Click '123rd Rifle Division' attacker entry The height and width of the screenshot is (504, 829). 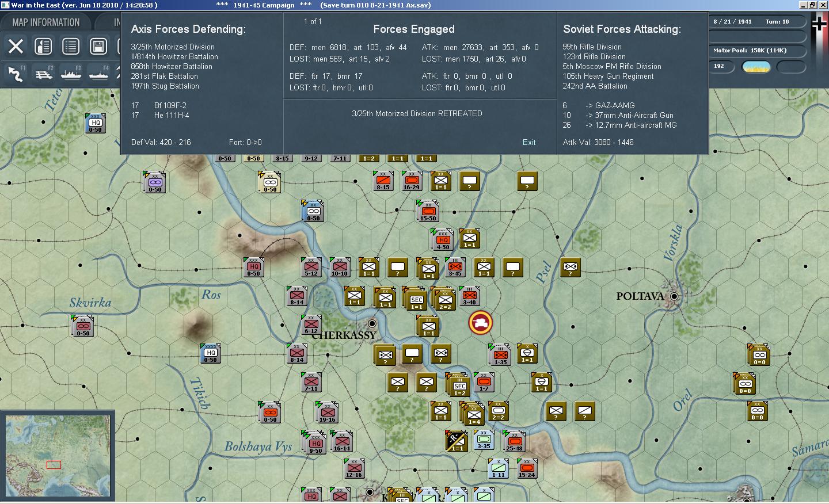click(x=594, y=56)
